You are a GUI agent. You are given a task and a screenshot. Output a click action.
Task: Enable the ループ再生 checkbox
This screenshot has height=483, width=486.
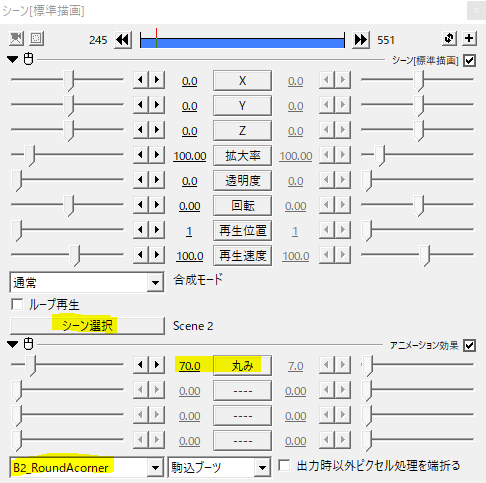17,304
